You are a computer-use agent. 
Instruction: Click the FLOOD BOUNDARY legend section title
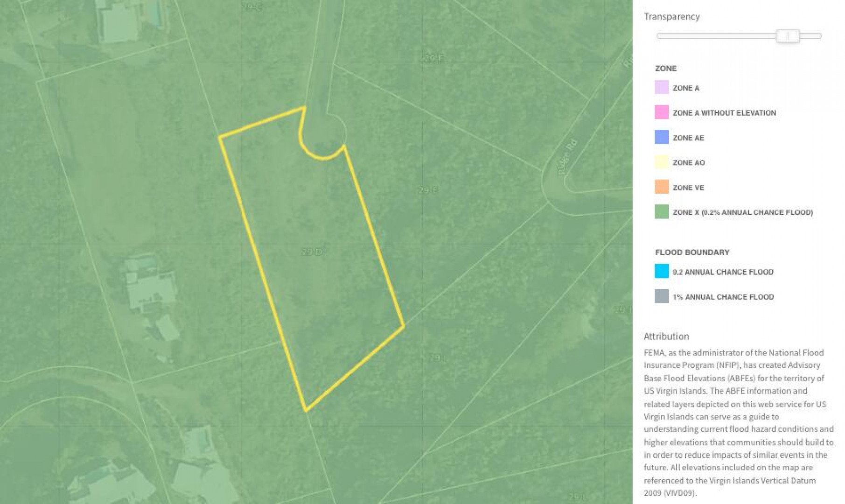tap(691, 252)
